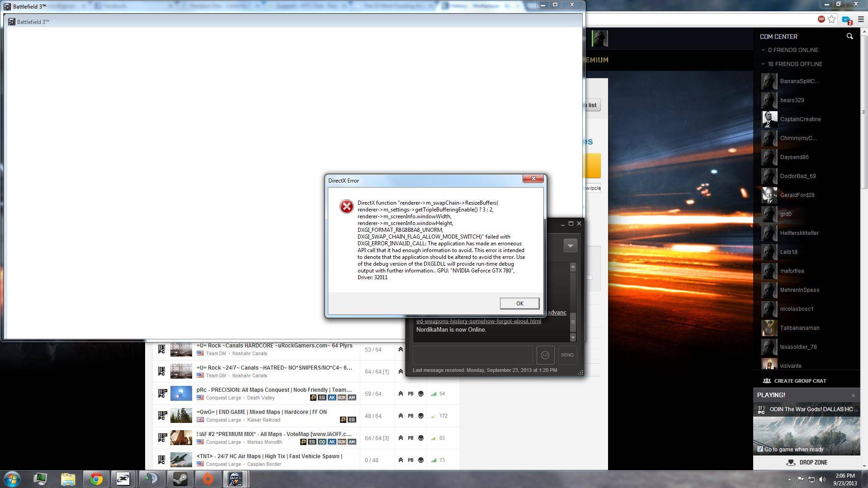Collapse the 0 Friends Online section

(763, 50)
